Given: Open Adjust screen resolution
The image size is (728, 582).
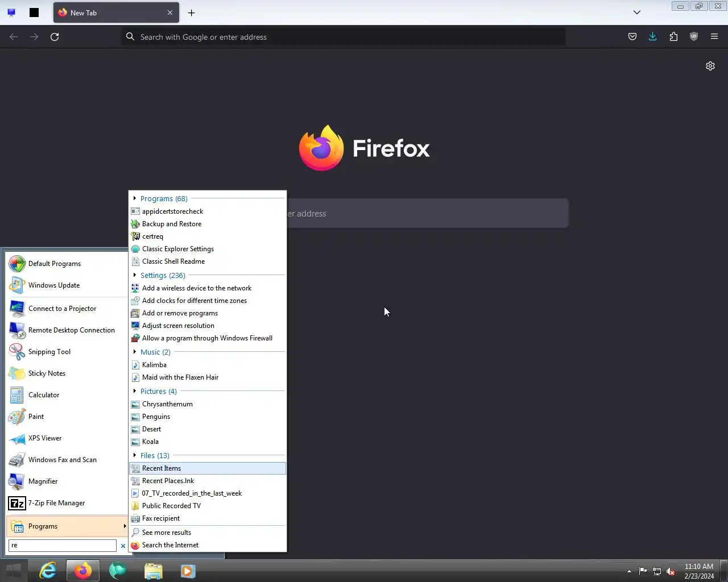Looking at the screenshot, I should tap(208, 326).
